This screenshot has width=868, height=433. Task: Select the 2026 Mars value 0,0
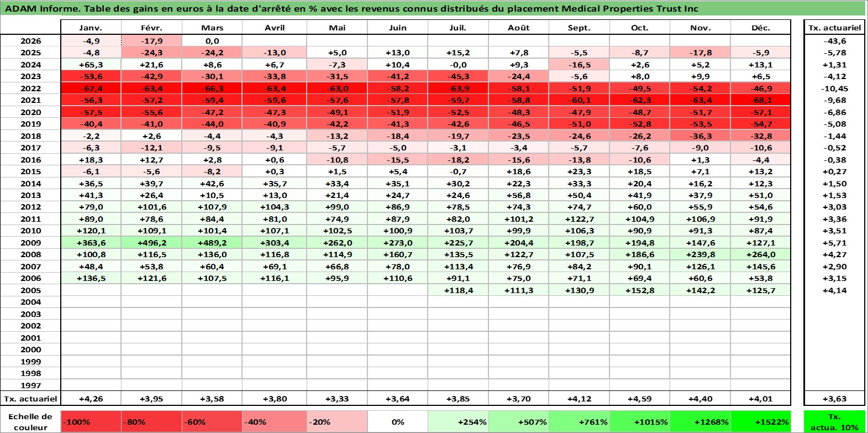point(212,41)
